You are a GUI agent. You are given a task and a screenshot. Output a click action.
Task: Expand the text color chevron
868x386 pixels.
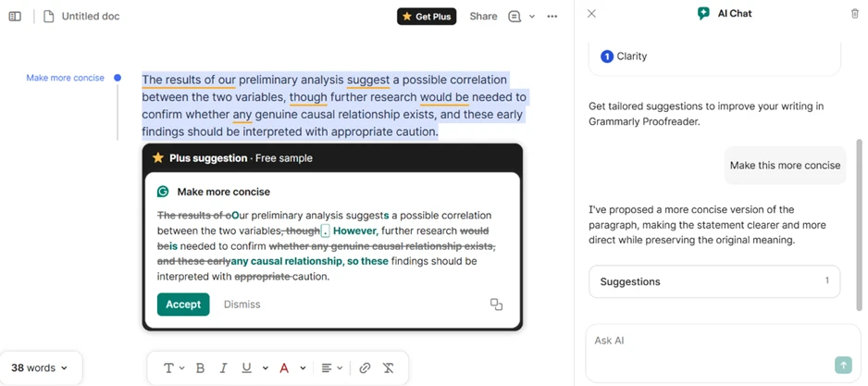303,367
